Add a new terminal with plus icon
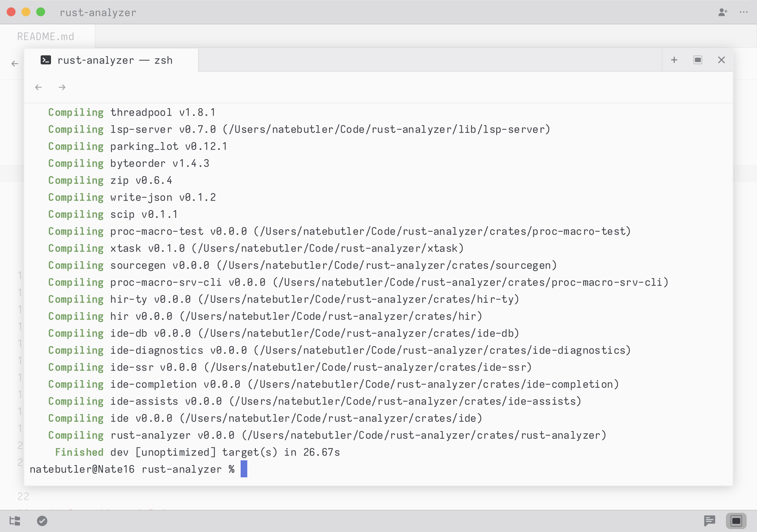This screenshot has width=757, height=532. (674, 60)
